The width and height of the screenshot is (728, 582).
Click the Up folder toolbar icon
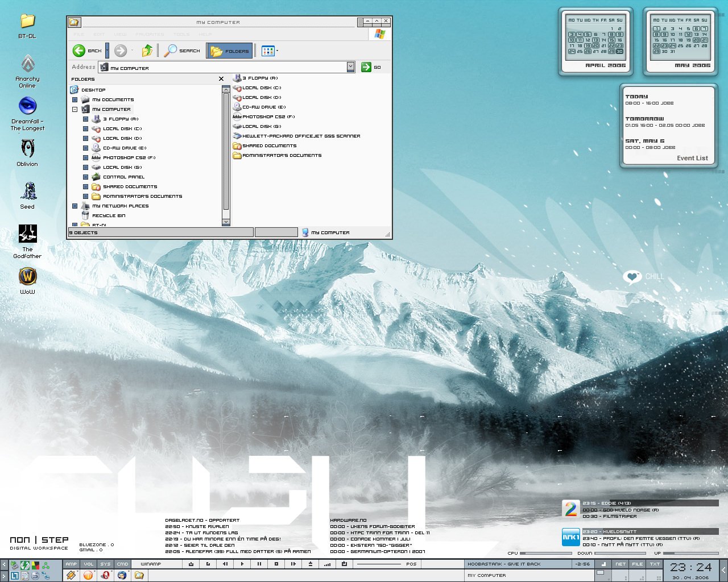(147, 51)
